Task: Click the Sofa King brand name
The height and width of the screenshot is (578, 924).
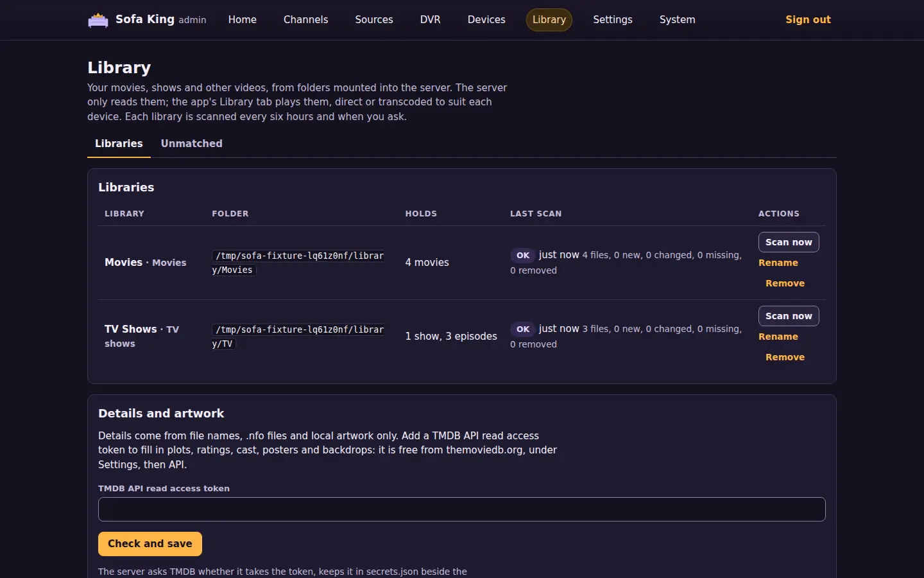Action: 145,19
